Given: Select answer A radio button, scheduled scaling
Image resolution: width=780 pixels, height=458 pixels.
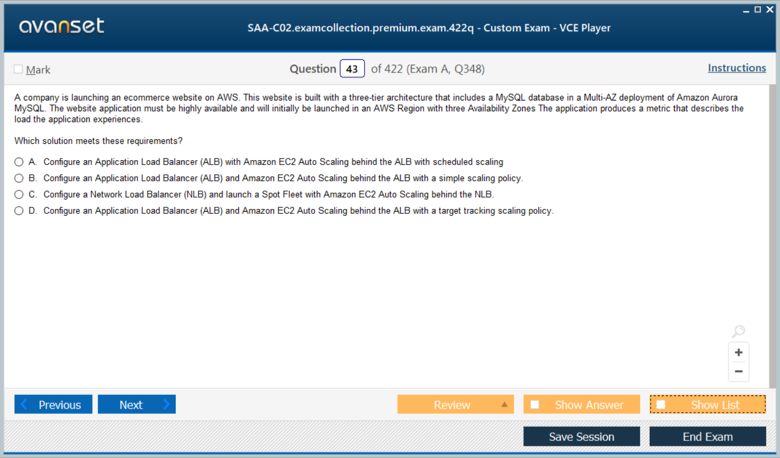Looking at the screenshot, I should (x=19, y=161).
